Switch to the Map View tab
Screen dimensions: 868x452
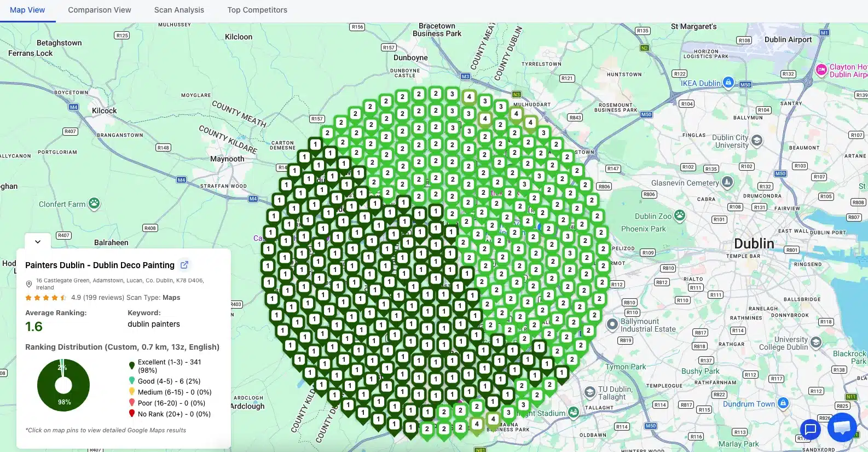point(27,10)
